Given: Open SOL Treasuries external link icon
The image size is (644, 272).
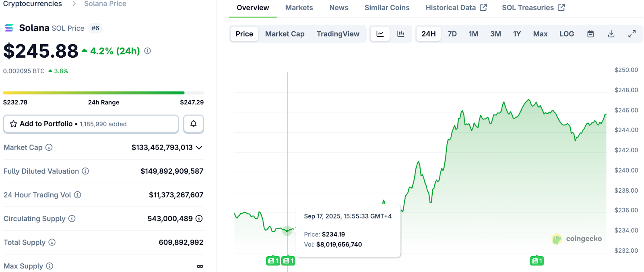Looking at the screenshot, I should click(x=561, y=7).
